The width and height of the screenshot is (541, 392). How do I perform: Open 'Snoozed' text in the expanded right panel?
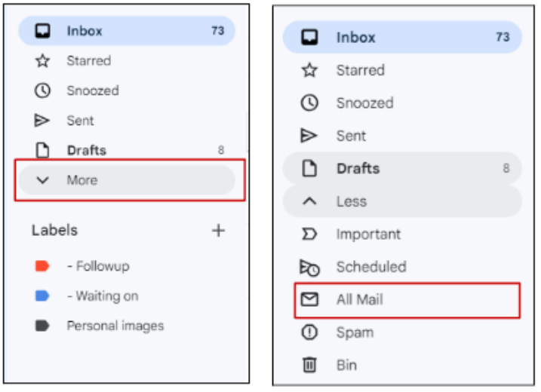pos(365,103)
